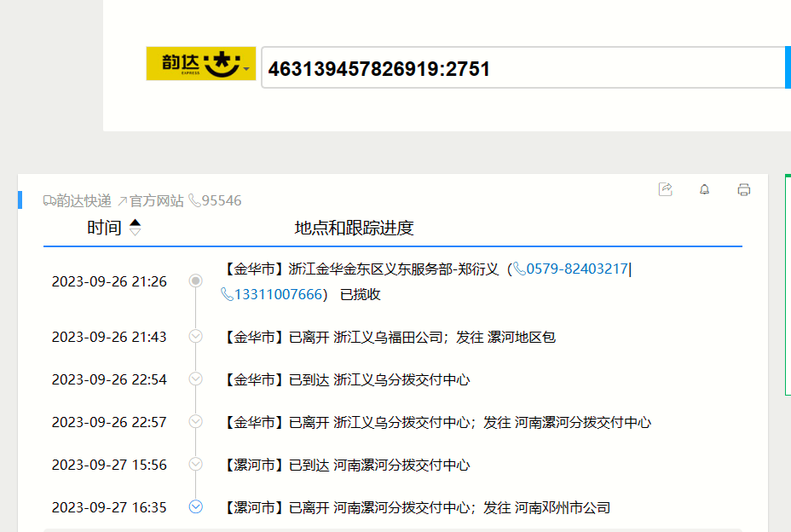Select the text 2023-09-27 16:35
This screenshot has width=791, height=532.
click(x=109, y=508)
